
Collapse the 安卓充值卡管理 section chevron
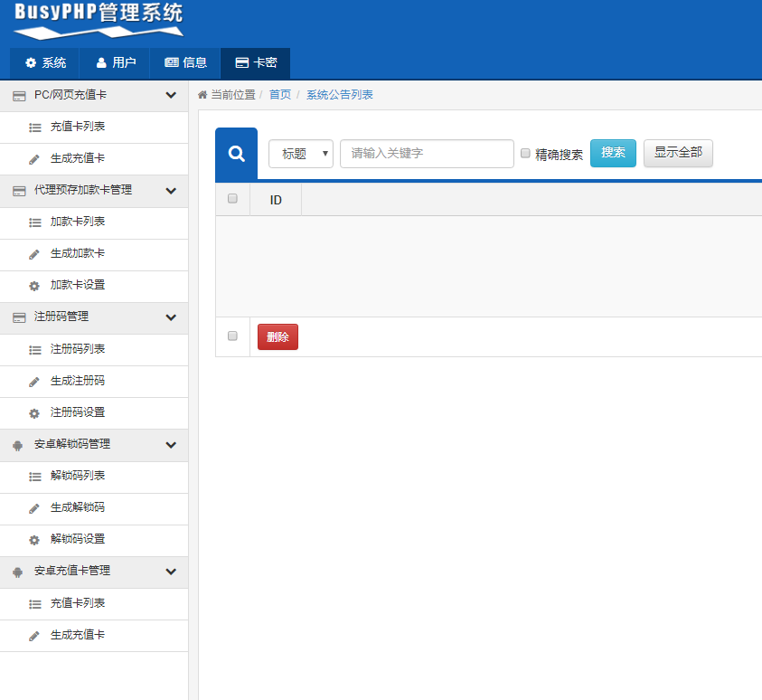click(170, 572)
